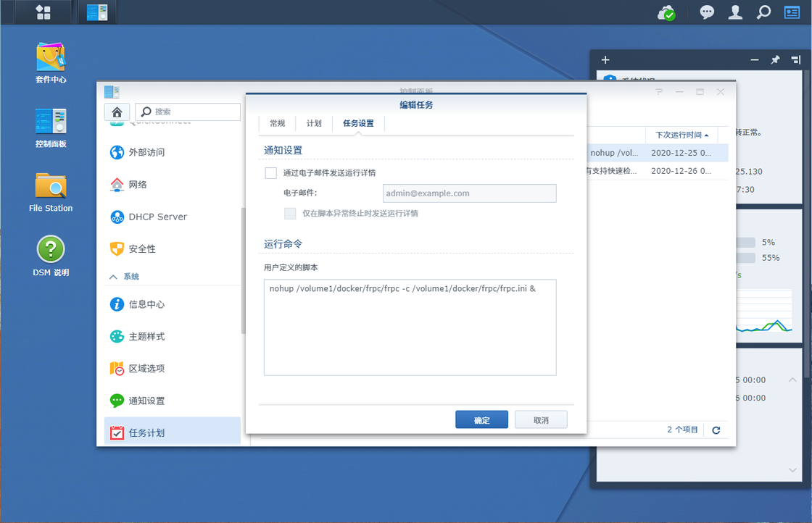Open Regional Options in the sidebar
Screen dimensions: 812x523
tap(173, 368)
